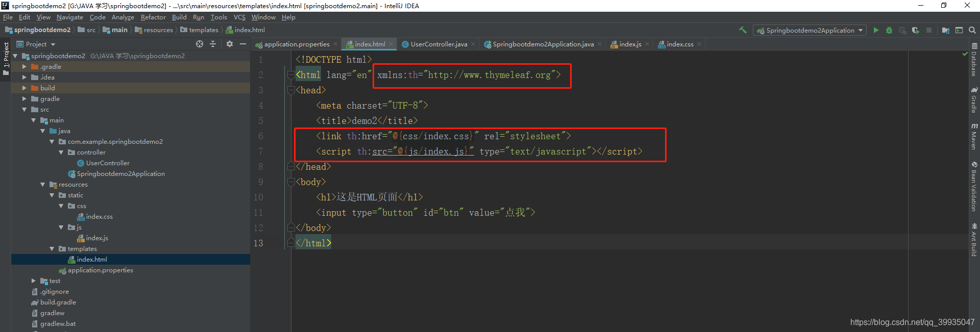Run with coverage via the shield icon
Viewport: 980px width, 332px height.
916,30
